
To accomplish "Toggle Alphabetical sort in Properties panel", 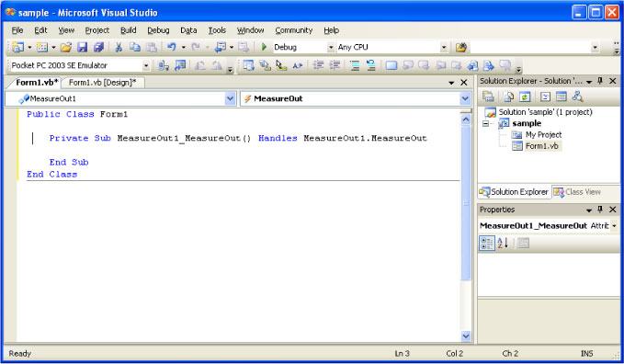I will (x=503, y=243).
